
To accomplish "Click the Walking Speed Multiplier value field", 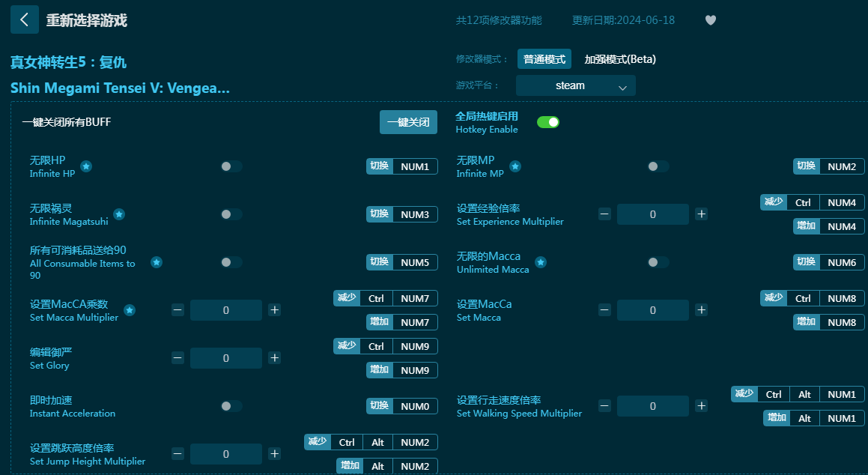I will (x=653, y=406).
